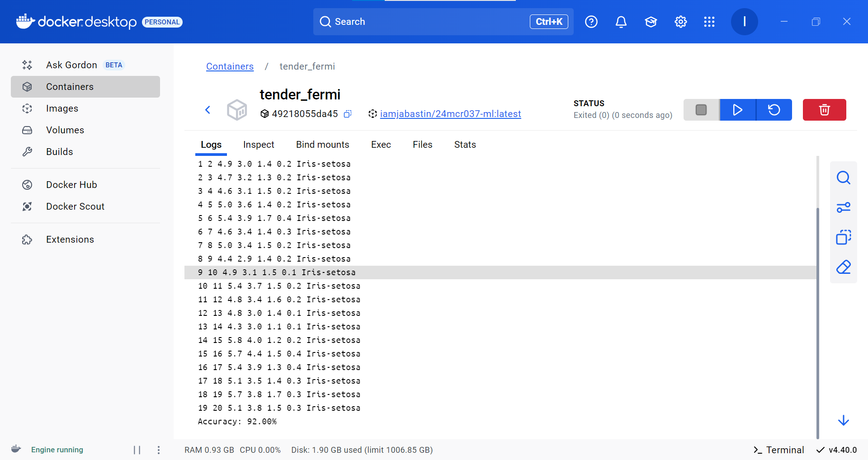Click the v4.40.0 version indicator
This screenshot has width=868, height=460.
click(837, 450)
